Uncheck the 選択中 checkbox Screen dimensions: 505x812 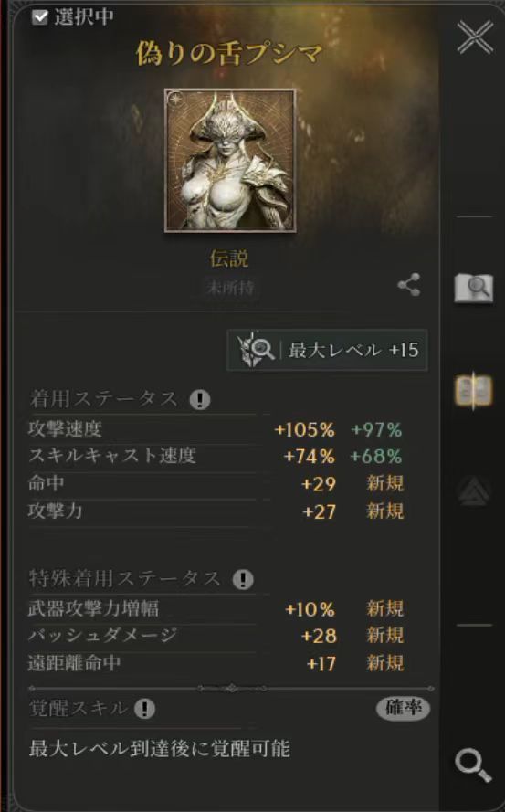pos(40,17)
